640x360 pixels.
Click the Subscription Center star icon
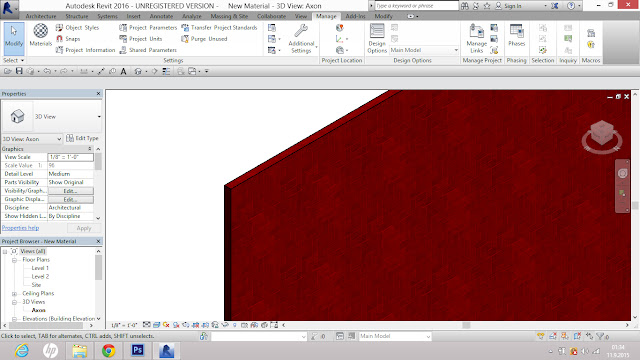pyautogui.click(x=487, y=6)
